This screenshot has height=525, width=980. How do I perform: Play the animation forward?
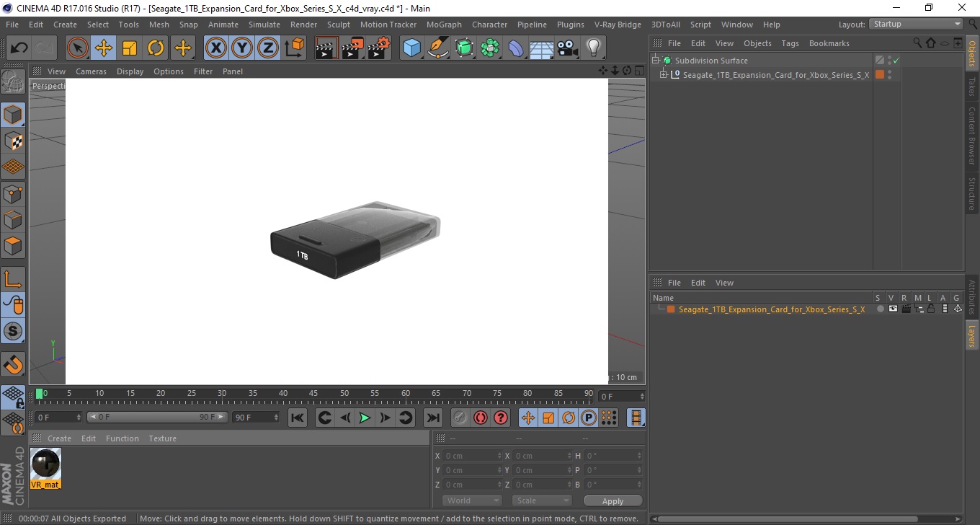(365, 418)
